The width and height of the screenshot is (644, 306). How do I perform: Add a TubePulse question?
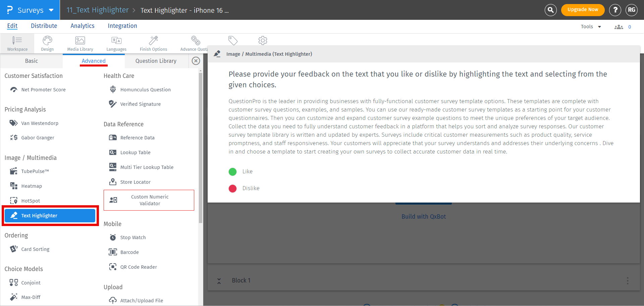coord(29,171)
